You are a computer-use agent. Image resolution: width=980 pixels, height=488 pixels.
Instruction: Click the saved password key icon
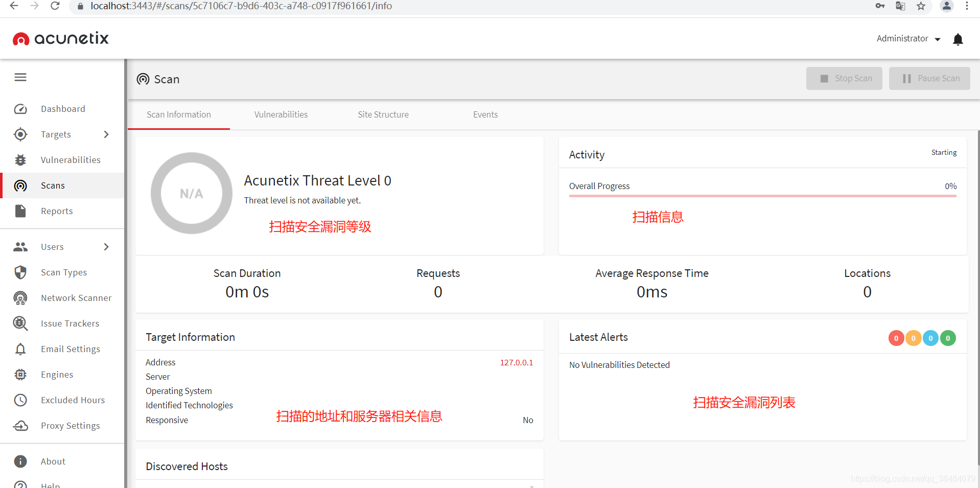(x=880, y=6)
